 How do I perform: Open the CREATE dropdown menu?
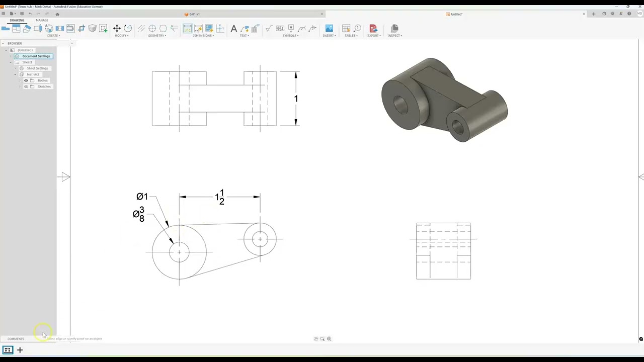click(54, 36)
